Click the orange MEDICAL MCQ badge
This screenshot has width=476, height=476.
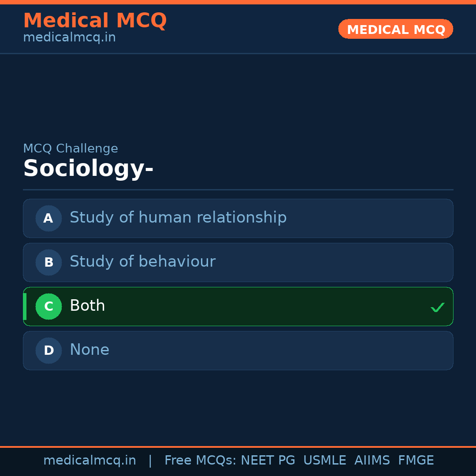tap(395, 29)
